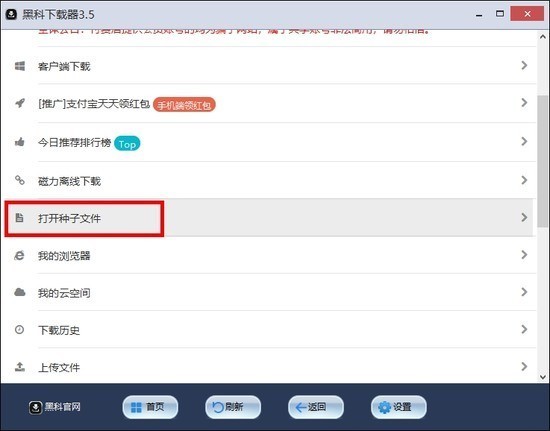Open 设置 settings with gear button
Image resolution: width=550 pixels, height=431 pixels.
(x=398, y=407)
